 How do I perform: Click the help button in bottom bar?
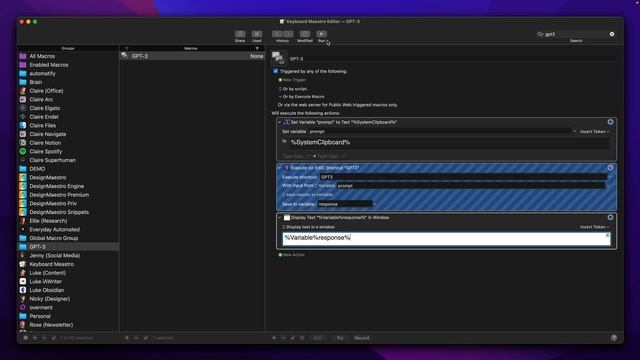(613, 338)
